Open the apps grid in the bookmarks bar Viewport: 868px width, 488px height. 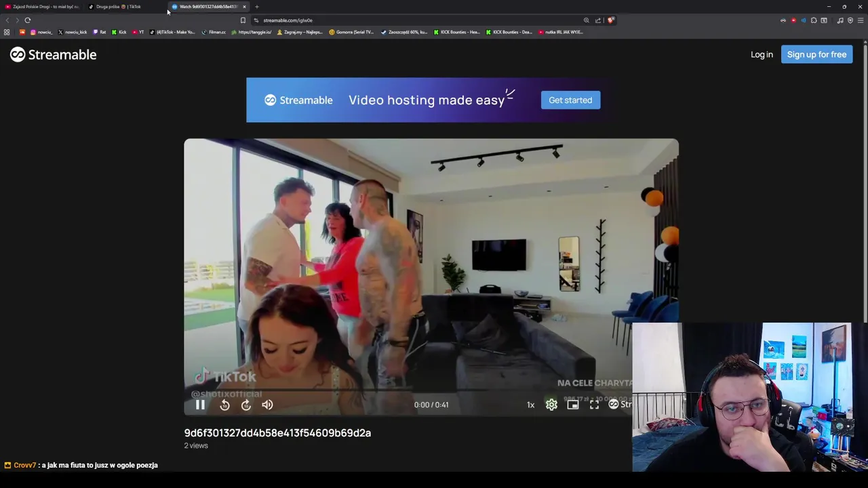(x=7, y=32)
